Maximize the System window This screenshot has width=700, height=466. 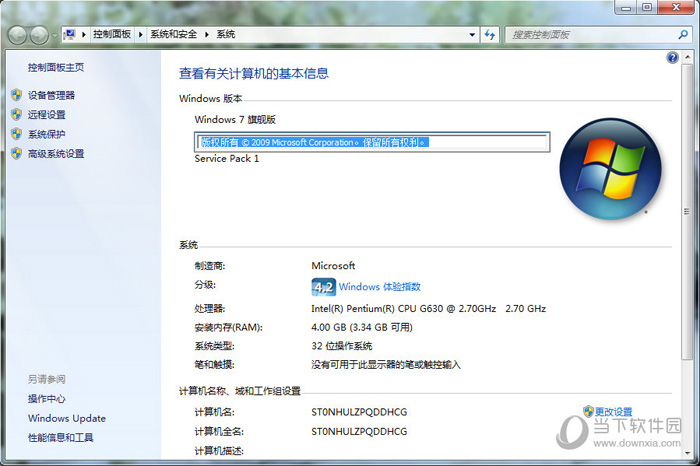click(646, 7)
